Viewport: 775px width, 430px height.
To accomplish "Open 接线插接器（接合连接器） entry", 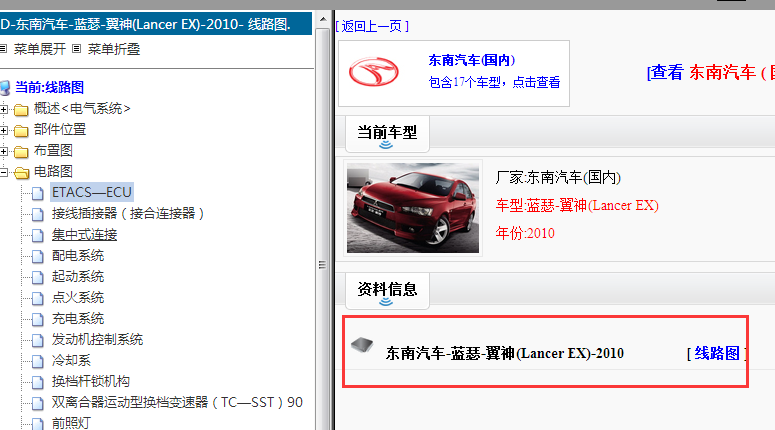I will coord(128,214).
